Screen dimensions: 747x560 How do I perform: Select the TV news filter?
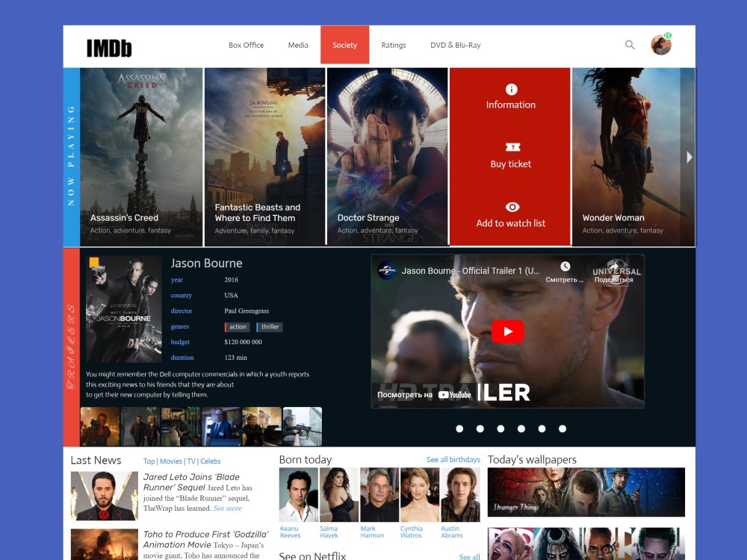point(191,461)
